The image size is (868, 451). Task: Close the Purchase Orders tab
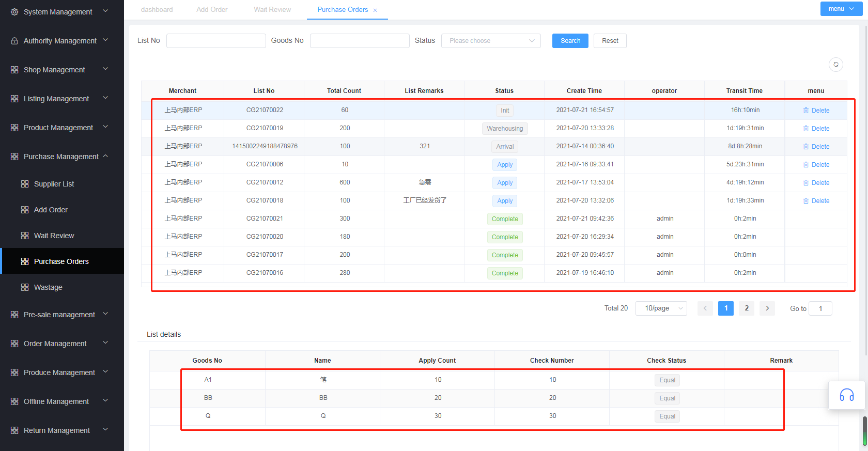click(375, 10)
